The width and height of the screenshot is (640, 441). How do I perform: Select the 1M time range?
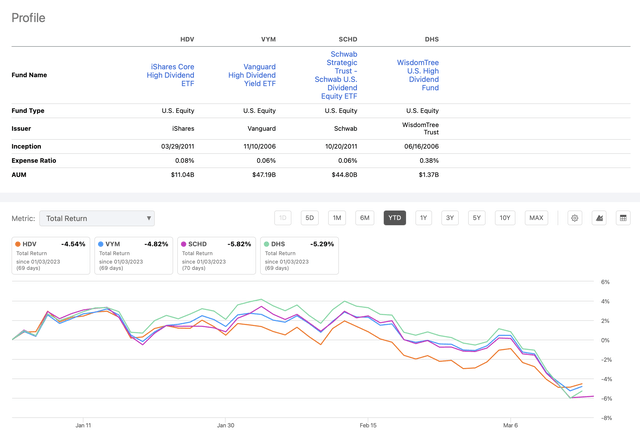(x=337, y=218)
